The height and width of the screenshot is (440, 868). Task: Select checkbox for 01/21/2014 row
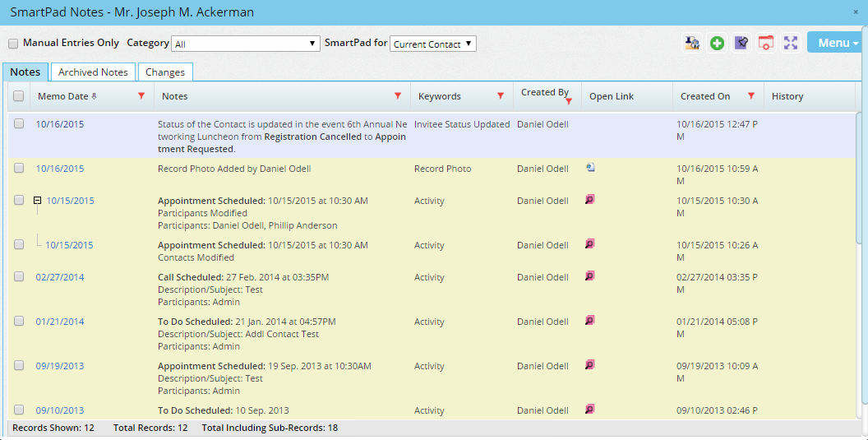click(19, 321)
